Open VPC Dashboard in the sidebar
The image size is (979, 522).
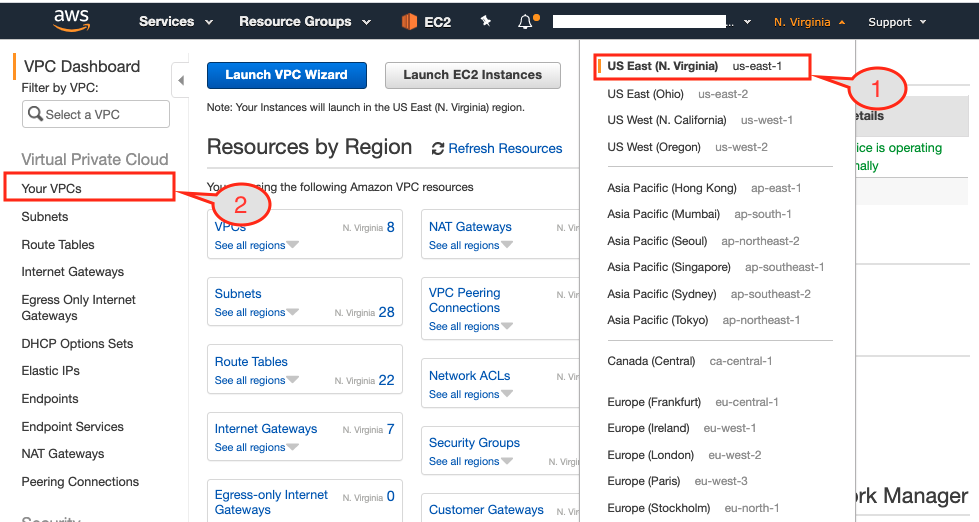[82, 66]
